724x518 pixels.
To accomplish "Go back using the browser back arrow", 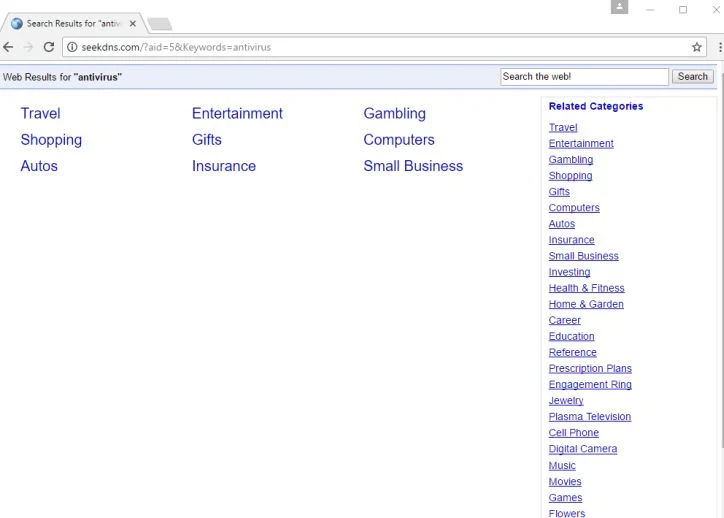I will tap(8, 47).
